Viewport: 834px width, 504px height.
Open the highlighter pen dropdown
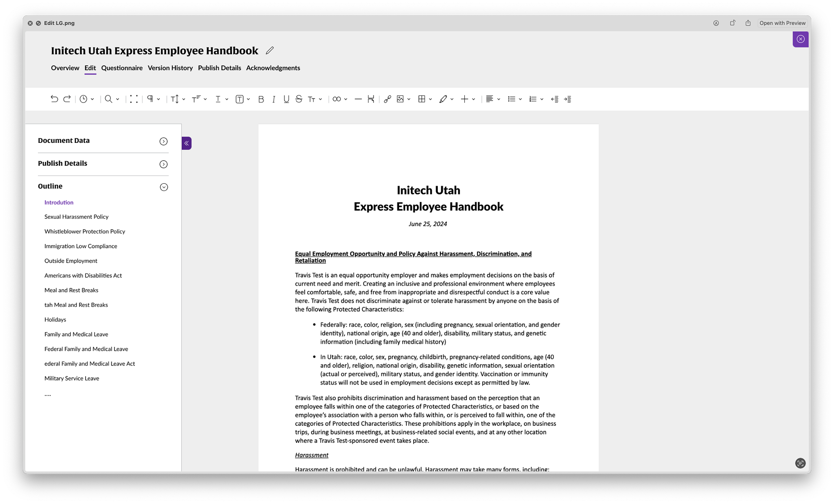pyautogui.click(x=452, y=99)
